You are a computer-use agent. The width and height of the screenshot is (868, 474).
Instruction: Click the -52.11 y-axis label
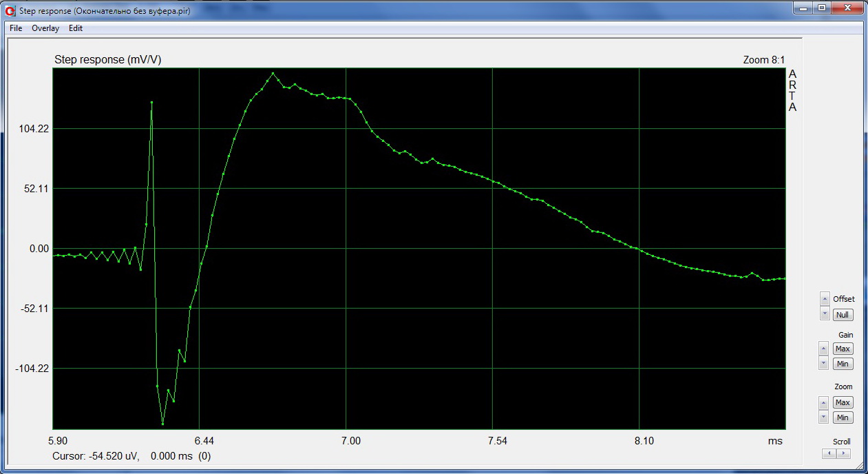(x=34, y=309)
